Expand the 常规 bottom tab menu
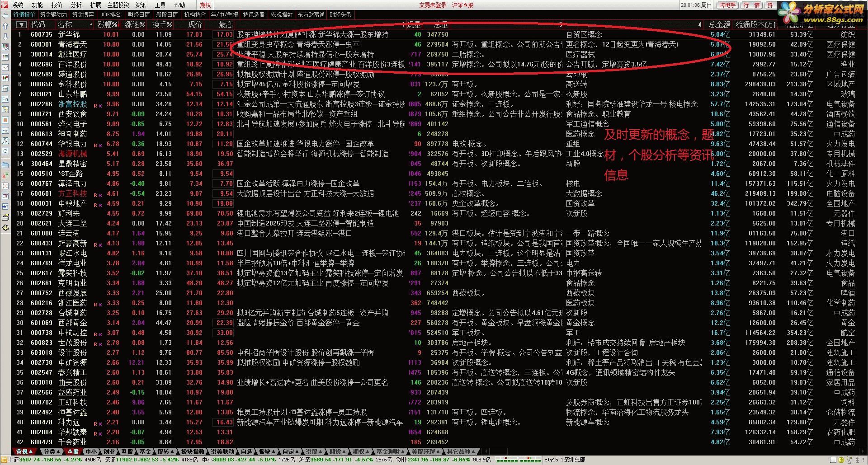Screen dimensions: 868x465 (24, 451)
